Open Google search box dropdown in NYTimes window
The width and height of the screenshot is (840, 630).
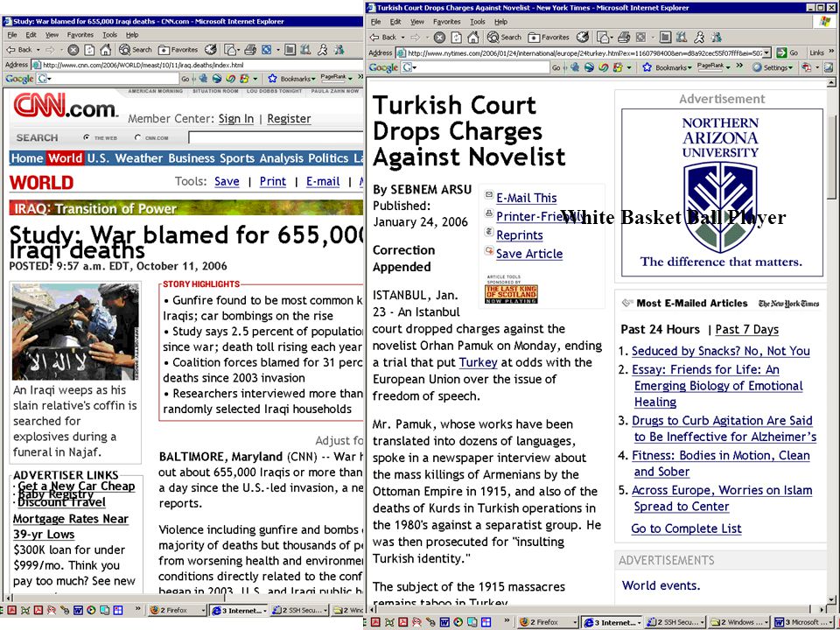tap(414, 67)
